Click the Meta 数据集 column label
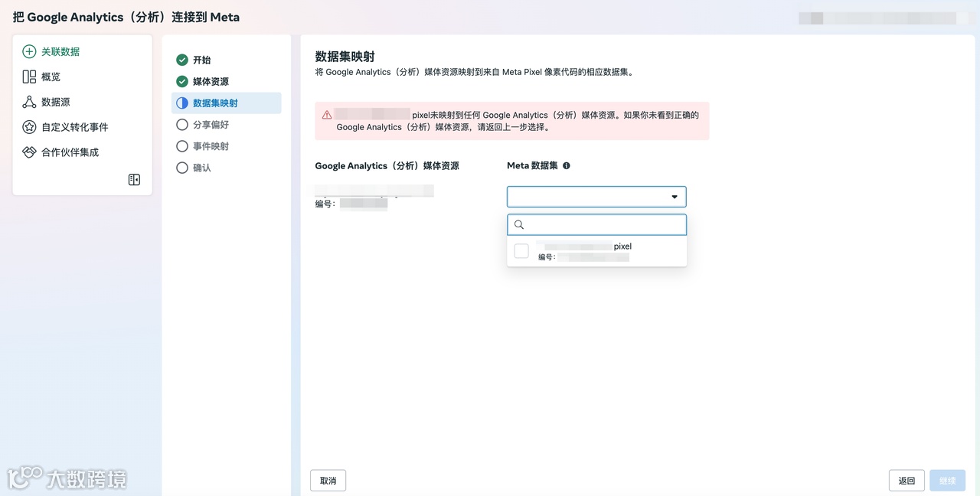 (x=532, y=165)
